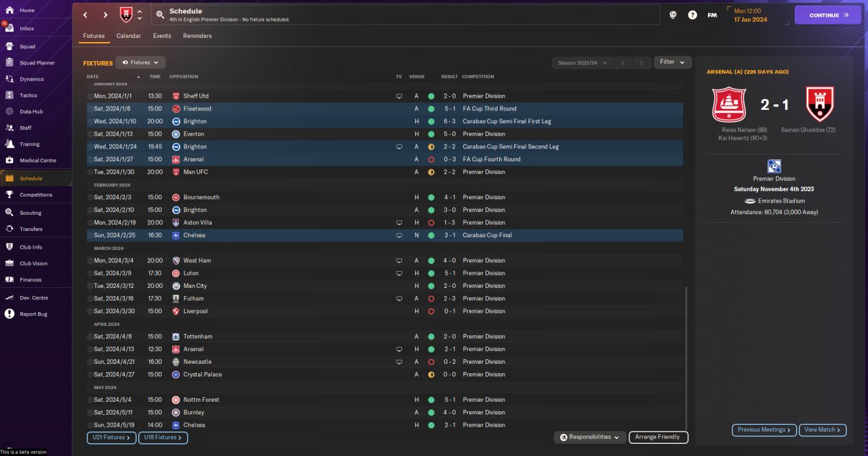Switch to the Fixtures tab
Screen dimensions: 868x456
(94, 36)
